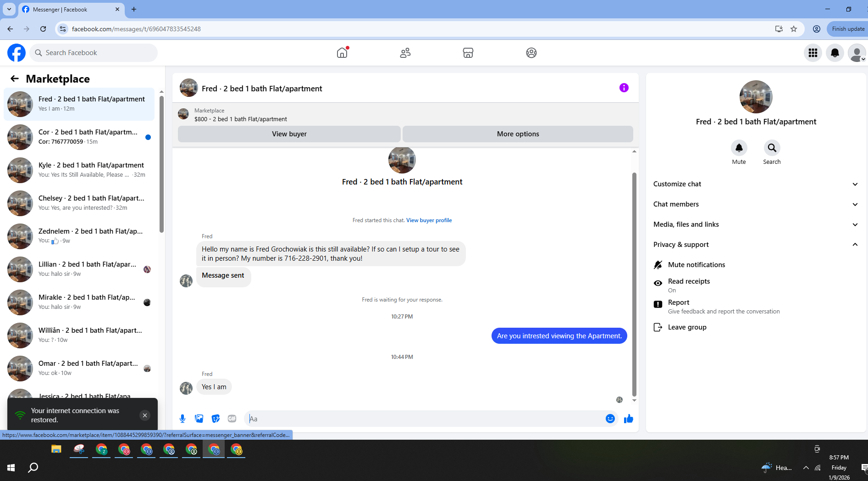Open the $800 Marketplace listing banner
This screenshot has height=481, width=868.
(405, 115)
